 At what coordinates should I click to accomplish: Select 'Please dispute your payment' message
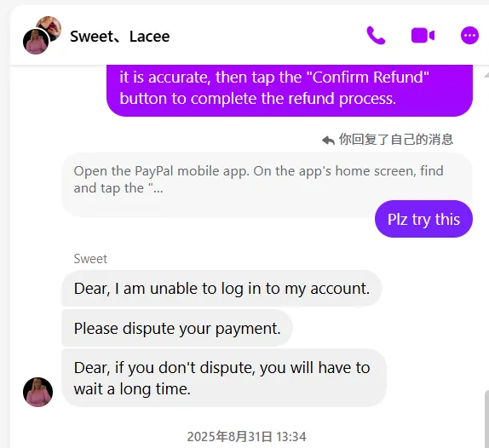177,328
